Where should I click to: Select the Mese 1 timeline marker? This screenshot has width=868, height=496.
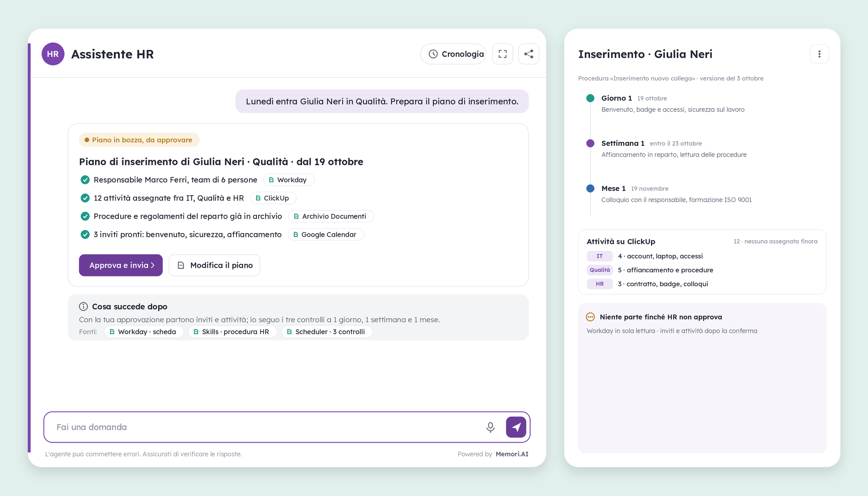tap(590, 188)
